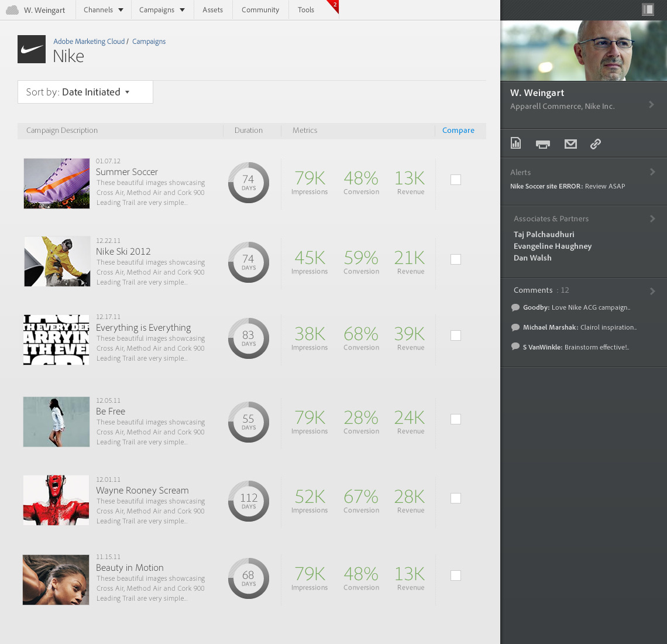Check compare box for Beauty in Motion
Viewport: 667px width, 644px height.
click(456, 576)
